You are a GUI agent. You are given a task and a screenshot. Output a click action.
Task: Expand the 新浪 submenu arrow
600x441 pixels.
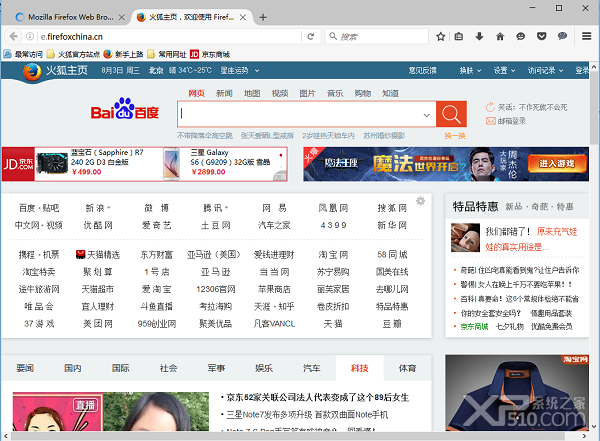109,208
